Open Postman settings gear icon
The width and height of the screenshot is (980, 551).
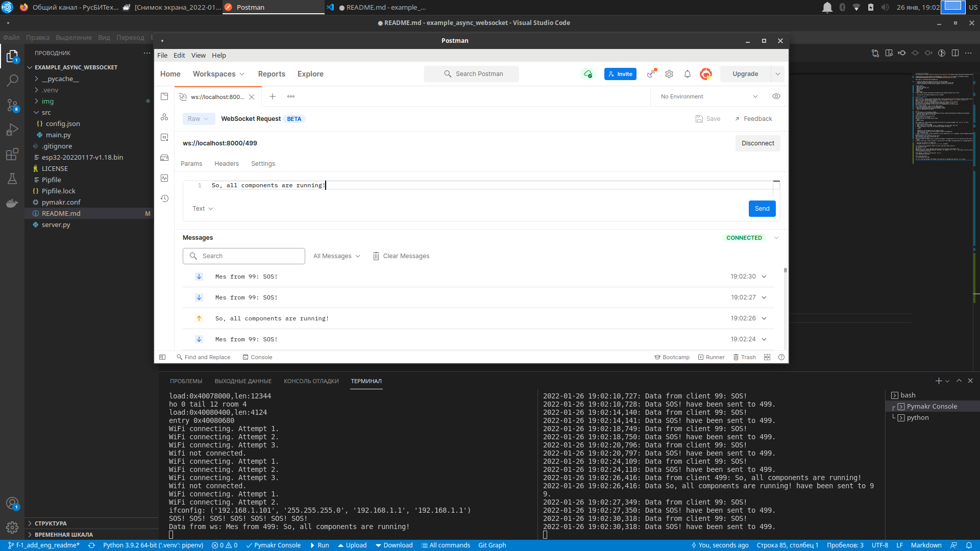(x=669, y=74)
